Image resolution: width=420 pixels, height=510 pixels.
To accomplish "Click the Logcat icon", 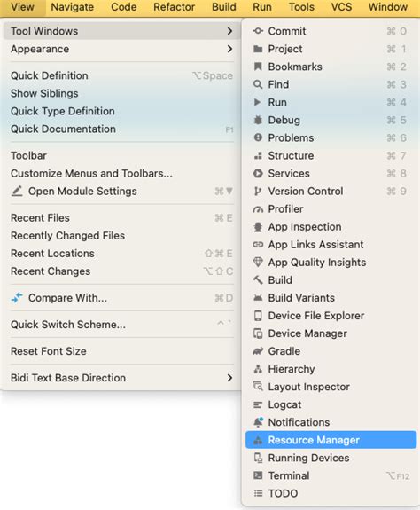I will (258, 404).
